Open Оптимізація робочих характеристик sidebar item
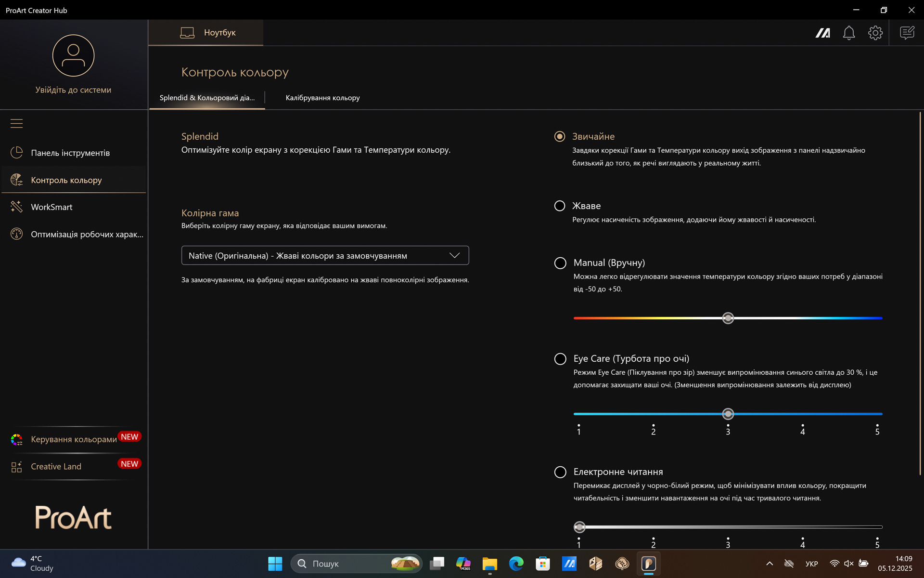This screenshot has width=924, height=578. (74, 234)
